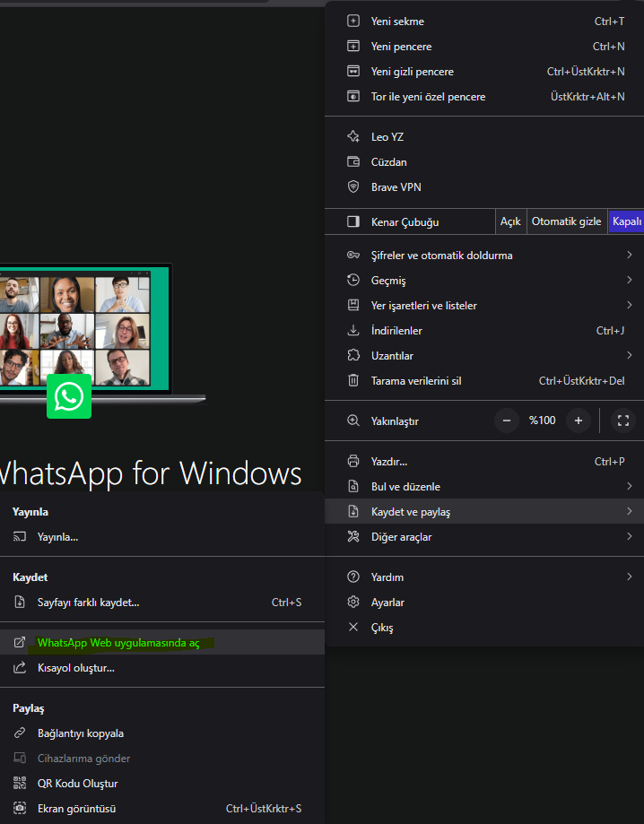Expand Yer işaretleri ve listeler submenu arrow

click(x=630, y=305)
